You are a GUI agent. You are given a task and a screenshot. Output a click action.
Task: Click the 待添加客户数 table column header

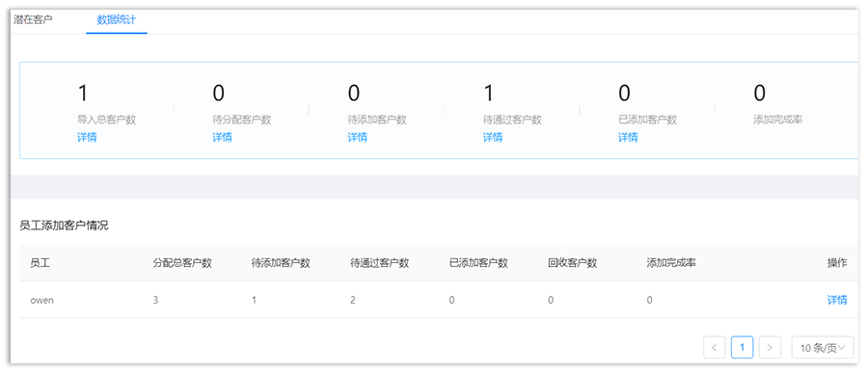click(281, 263)
